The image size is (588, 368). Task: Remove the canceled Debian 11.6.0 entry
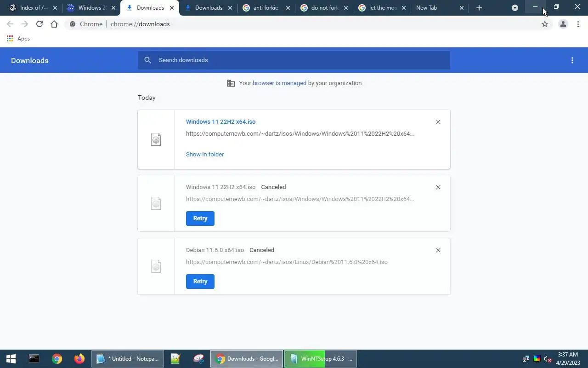click(x=438, y=250)
